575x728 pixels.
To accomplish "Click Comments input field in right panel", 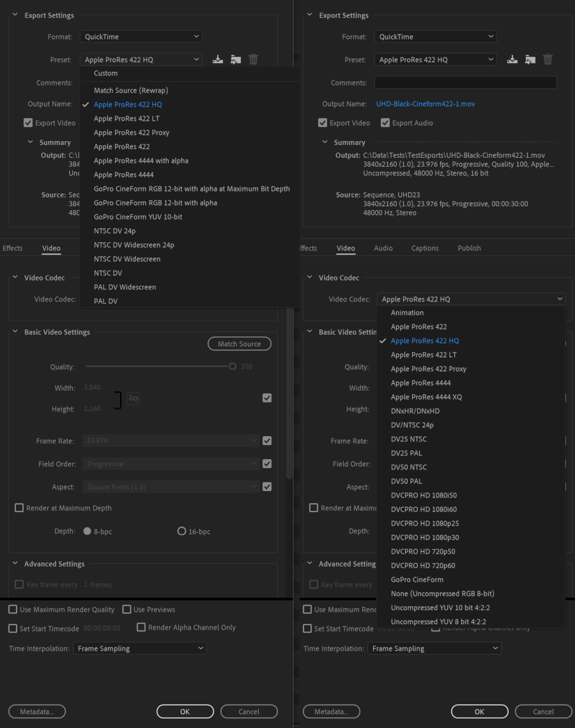I will tap(465, 82).
